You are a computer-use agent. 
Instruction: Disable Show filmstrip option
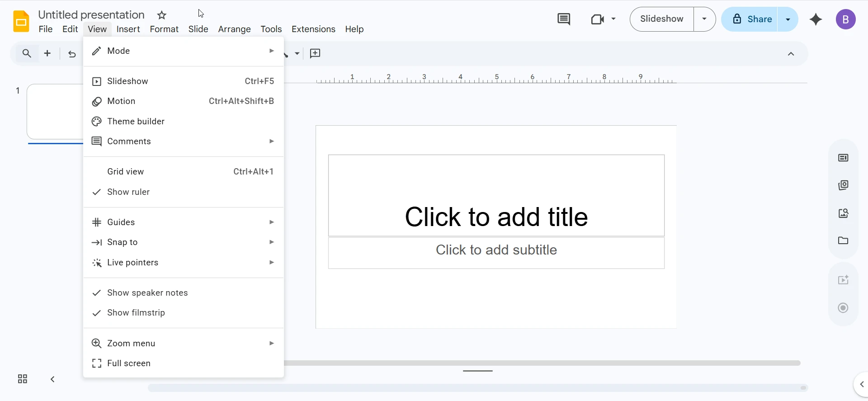pos(136,313)
